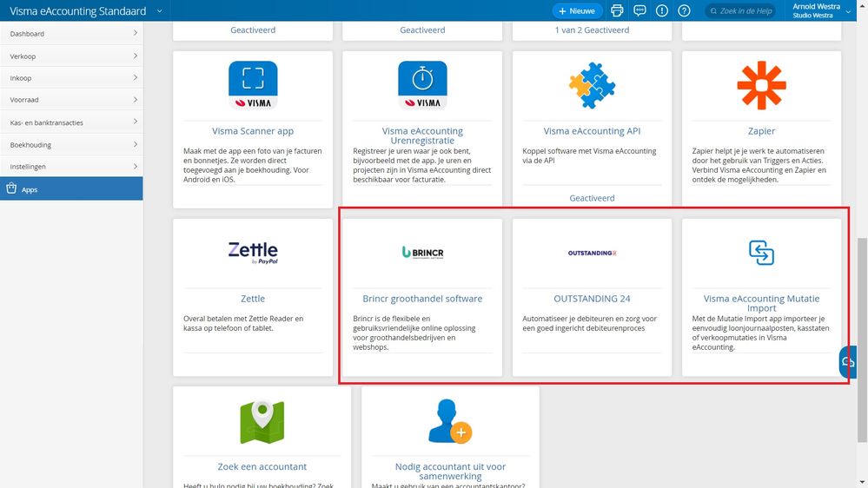Open Visma eAccounting Mutatie Import title link
The height and width of the screenshot is (488, 868).
[761, 303]
